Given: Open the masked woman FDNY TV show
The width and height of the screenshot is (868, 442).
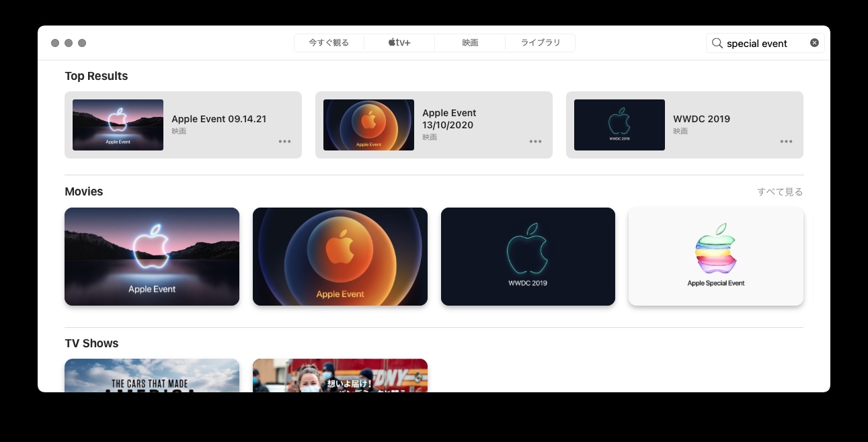Looking at the screenshot, I should pyautogui.click(x=340, y=376).
